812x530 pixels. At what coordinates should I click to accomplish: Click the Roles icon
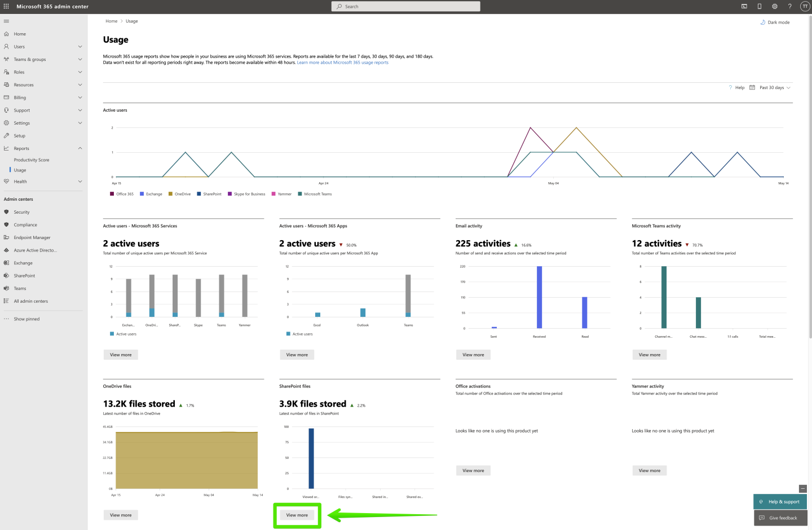(6, 72)
